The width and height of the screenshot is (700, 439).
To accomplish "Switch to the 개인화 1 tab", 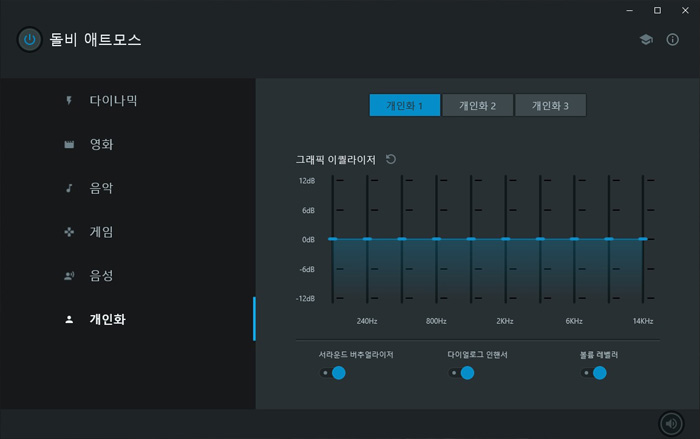I will (x=404, y=105).
